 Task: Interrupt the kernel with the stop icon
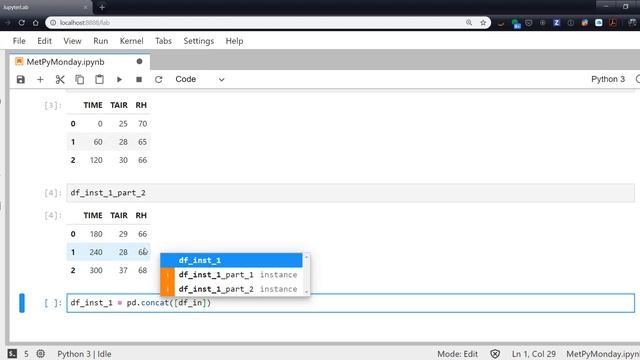point(139,80)
